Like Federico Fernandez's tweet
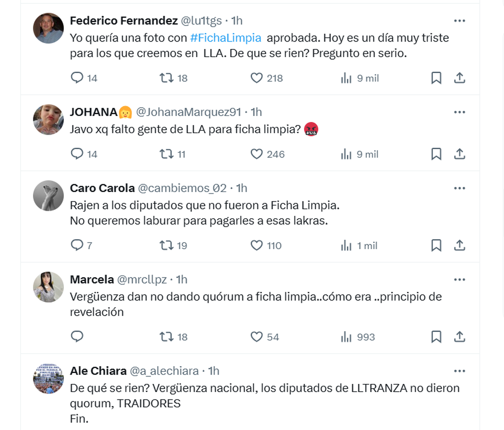Viewport: 504px width, 430px height. (257, 78)
